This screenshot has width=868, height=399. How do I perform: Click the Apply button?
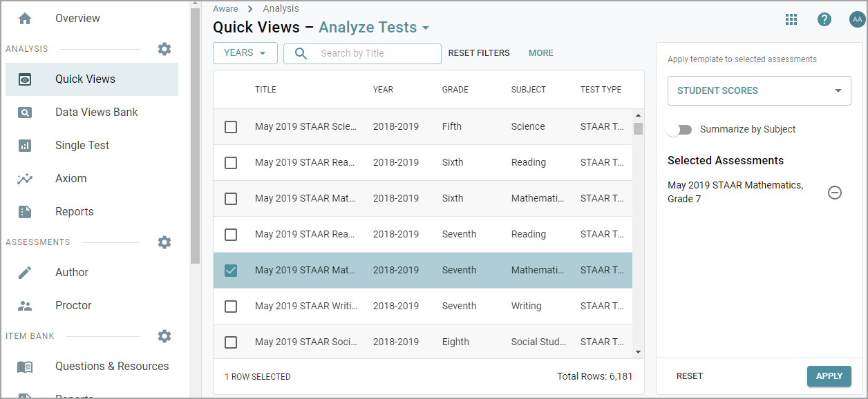pos(829,376)
